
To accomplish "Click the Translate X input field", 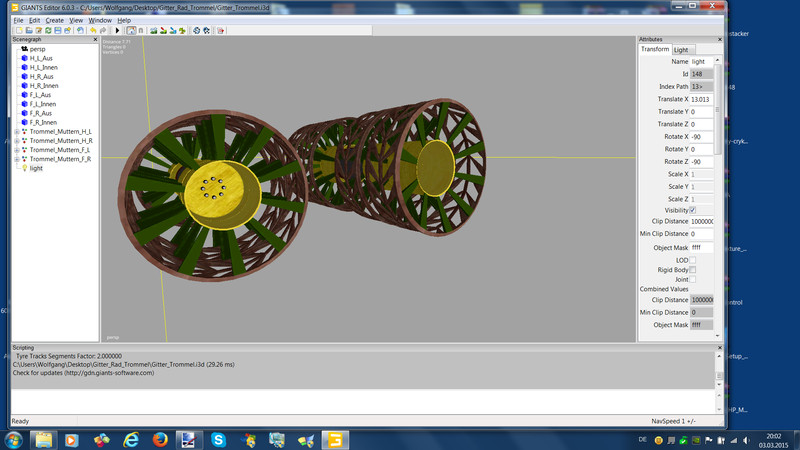I will pos(701,99).
